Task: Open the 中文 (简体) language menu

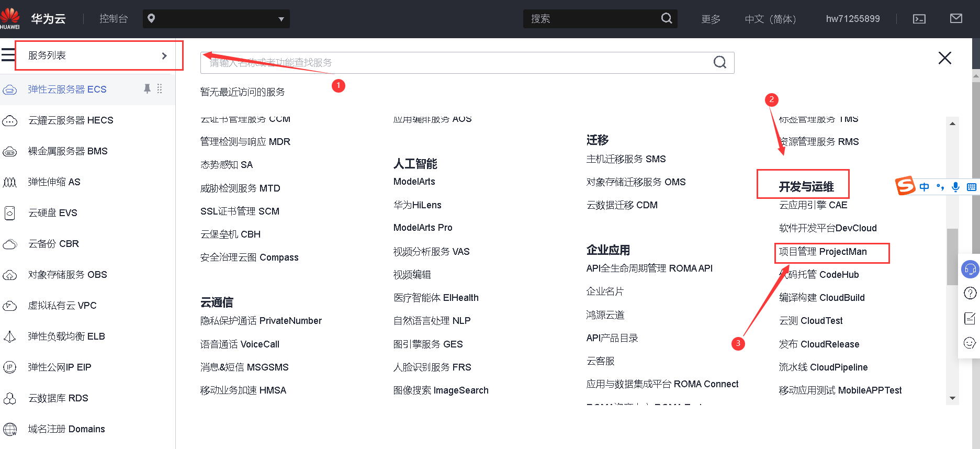Action: 770,19
